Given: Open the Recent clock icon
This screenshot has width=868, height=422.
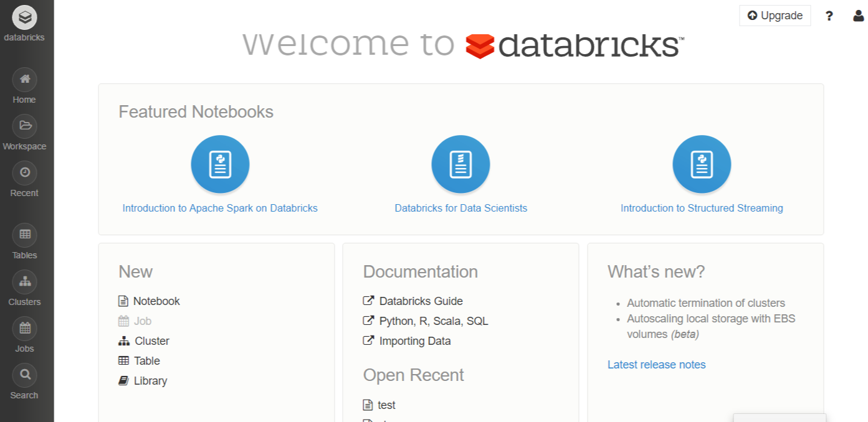Looking at the screenshot, I should (24, 172).
